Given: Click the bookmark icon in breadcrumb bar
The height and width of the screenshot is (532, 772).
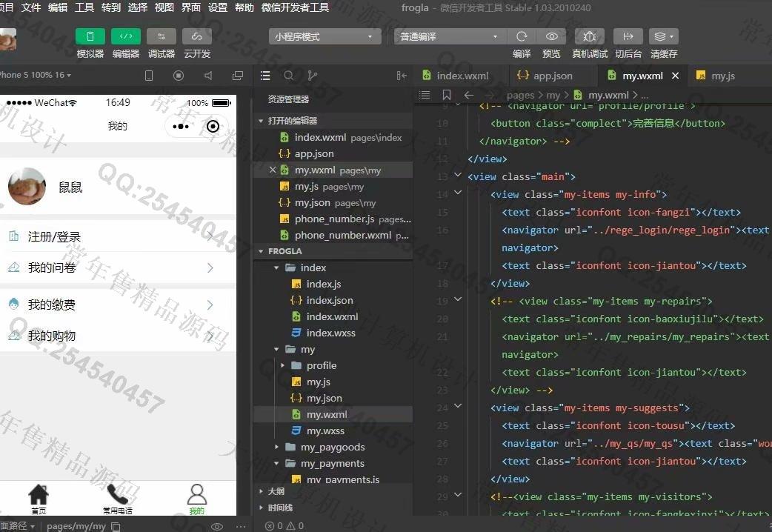Looking at the screenshot, I should (x=447, y=95).
